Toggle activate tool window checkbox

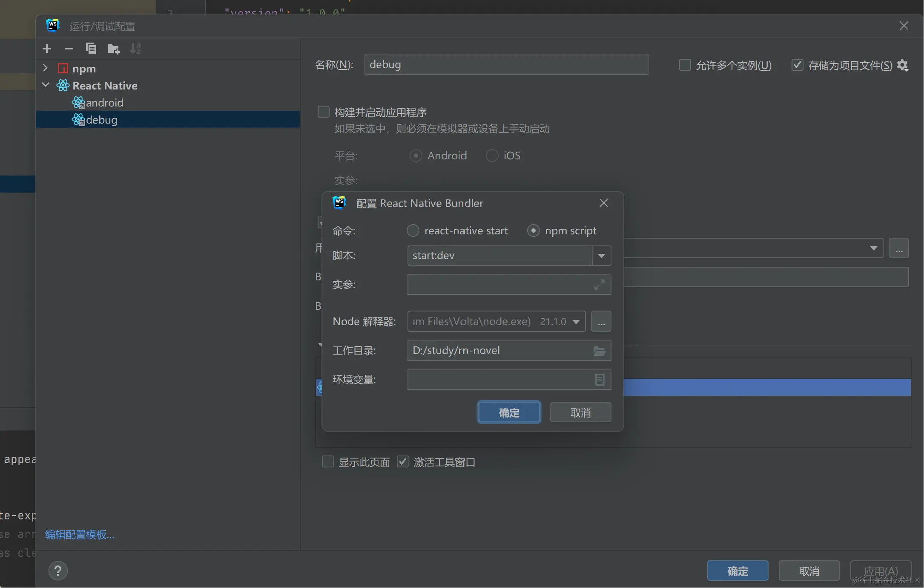coord(402,462)
